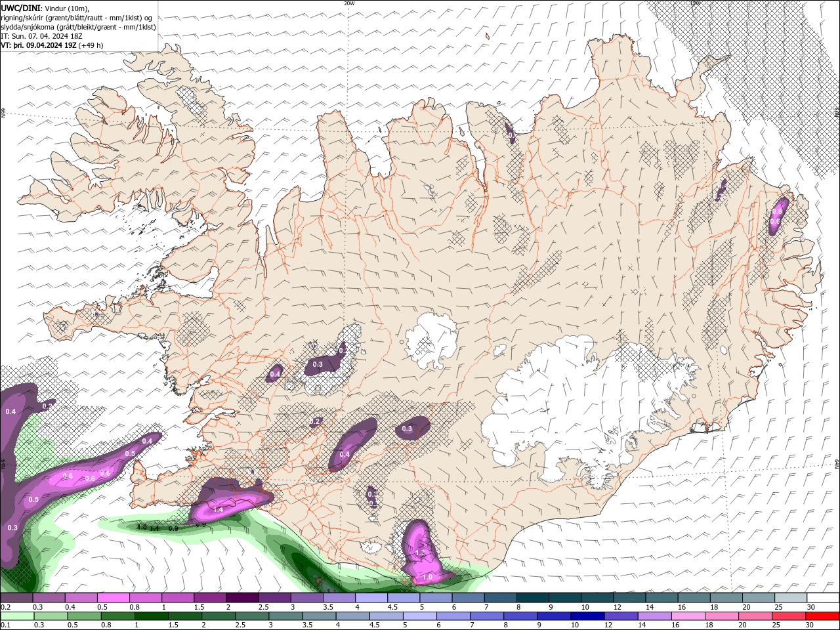The width and height of the screenshot is (840, 630).
Task: Click the '(+49 h)' forecast offset text
Action: (91, 45)
